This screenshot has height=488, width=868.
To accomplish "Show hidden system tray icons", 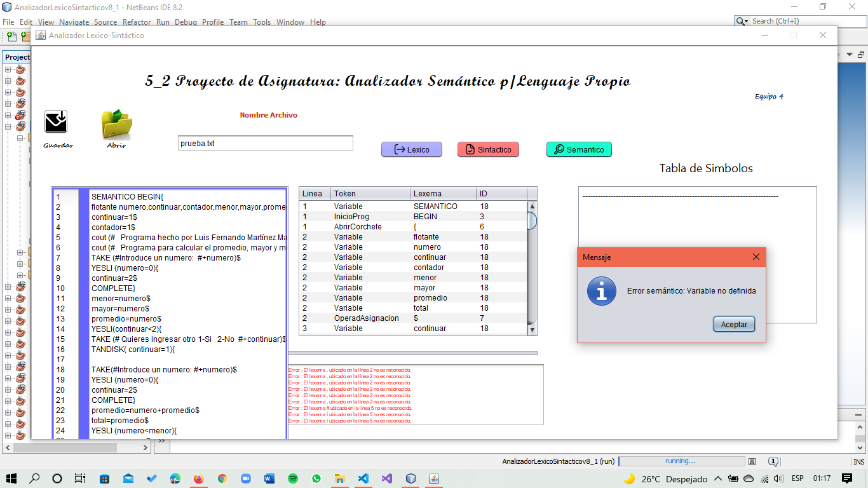I will (718, 478).
